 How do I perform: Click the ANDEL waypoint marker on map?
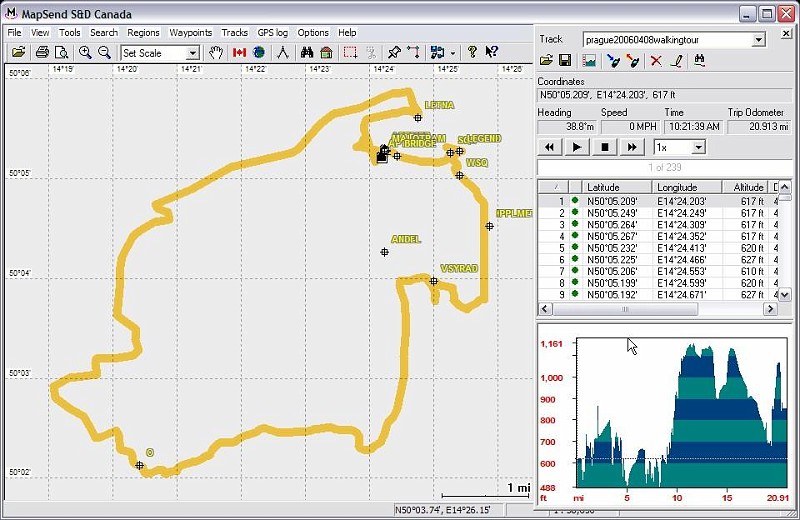coord(385,252)
